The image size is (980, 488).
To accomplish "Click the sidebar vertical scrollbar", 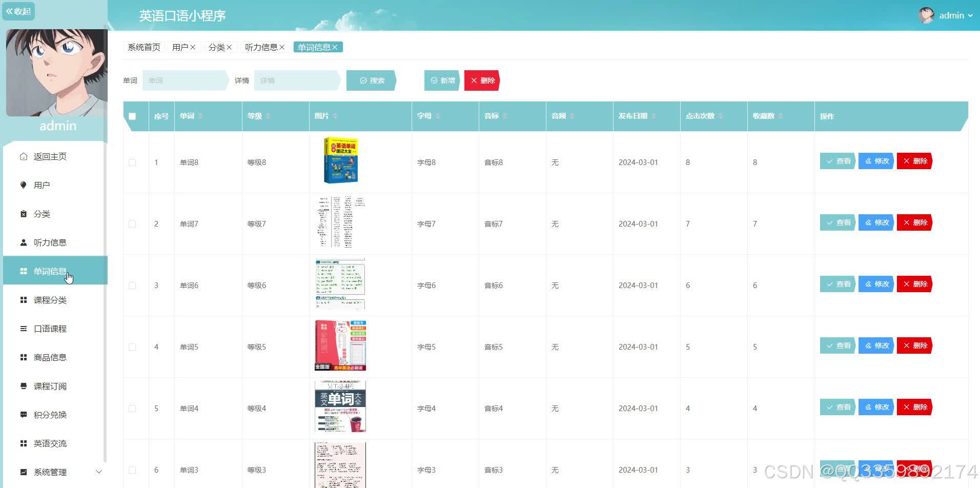I will [x=105, y=243].
